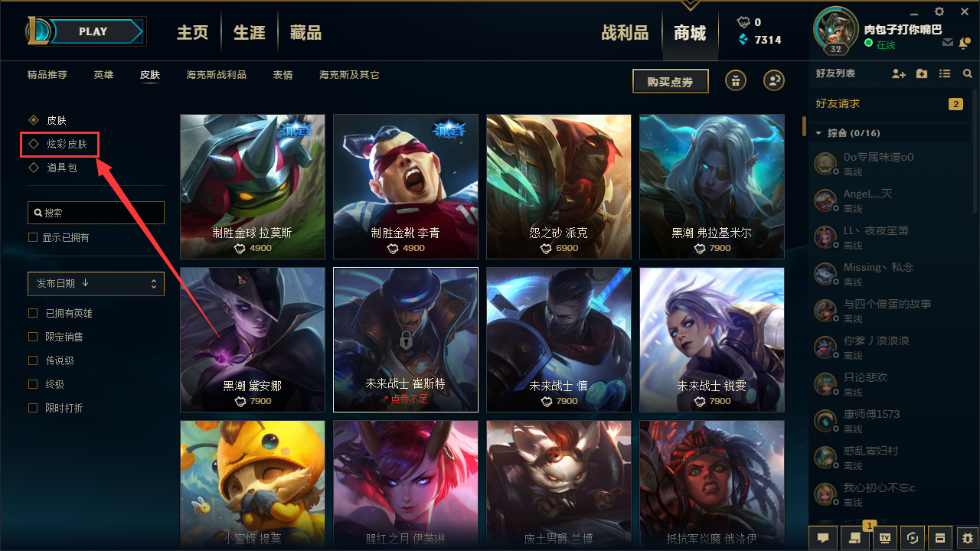This screenshot has width=980, height=551.
Task: Click the account management icon beside gift
Action: pyautogui.click(x=774, y=80)
